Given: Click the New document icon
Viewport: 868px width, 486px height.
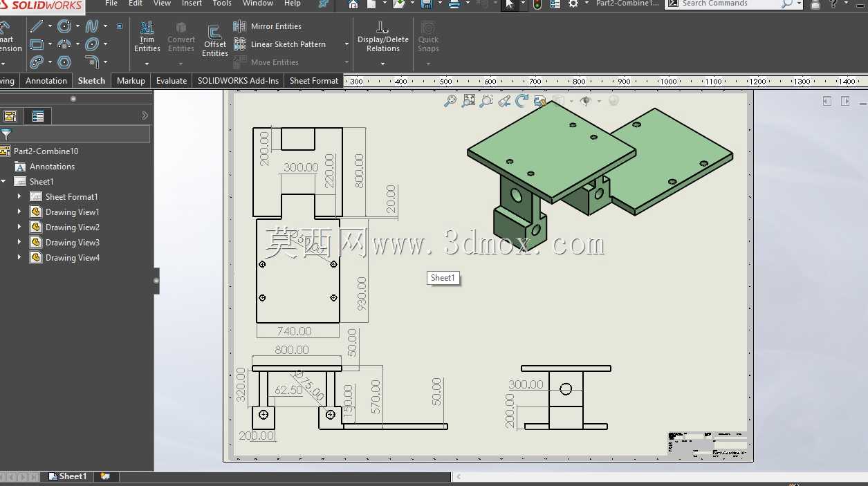Looking at the screenshot, I should coord(371,4).
